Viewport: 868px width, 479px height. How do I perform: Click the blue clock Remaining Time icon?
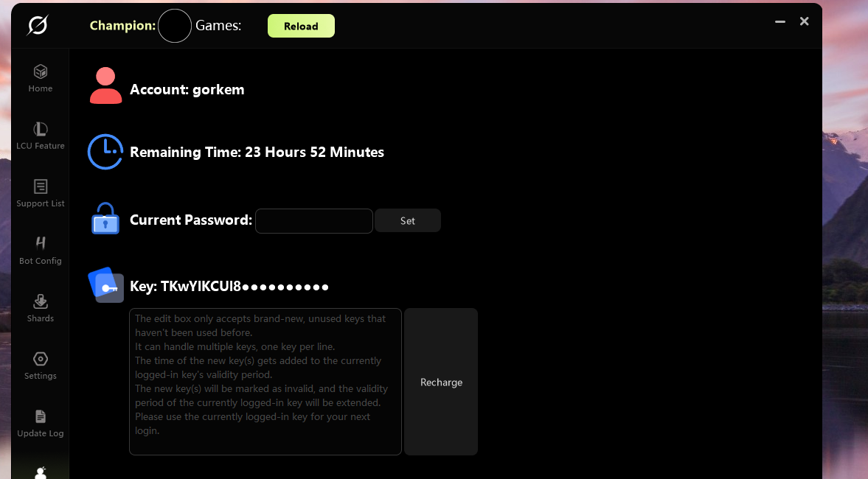[x=105, y=152]
